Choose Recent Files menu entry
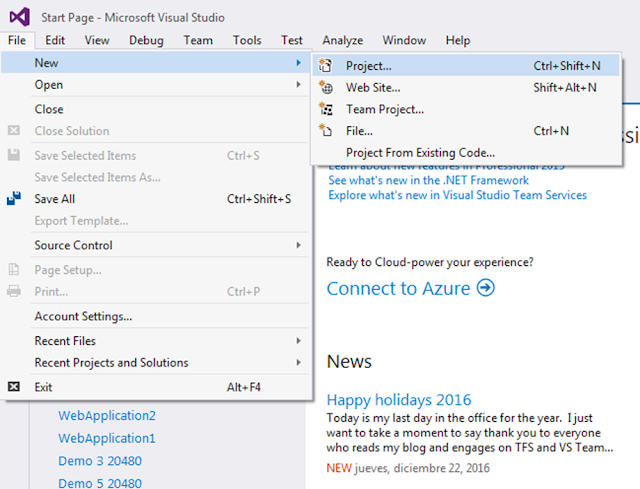 click(155, 340)
